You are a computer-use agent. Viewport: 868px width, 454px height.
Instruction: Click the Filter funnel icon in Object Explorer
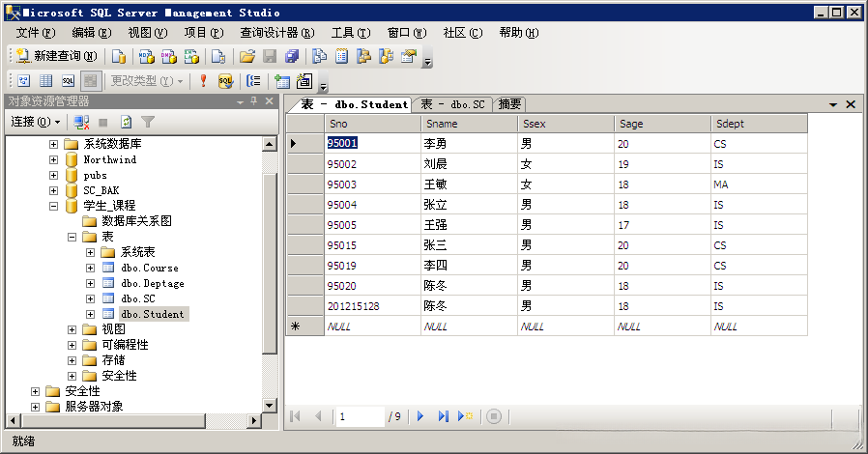click(148, 122)
